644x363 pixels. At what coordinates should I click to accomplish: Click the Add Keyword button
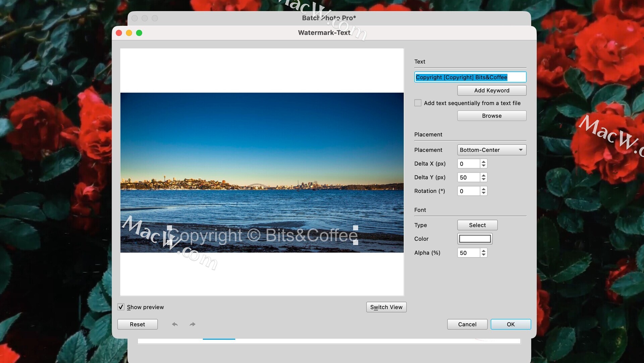(491, 90)
